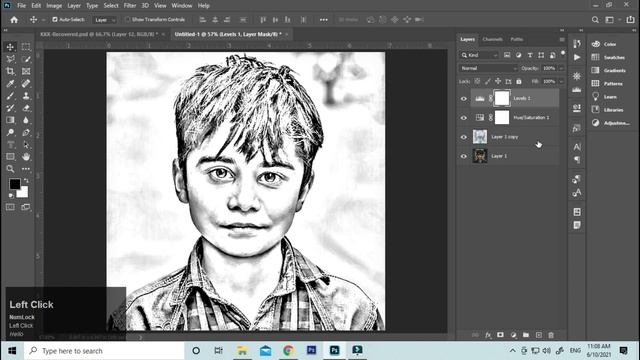Select the Frame tool
Viewport: 640px width, 360px height.
pyautogui.click(x=26, y=71)
